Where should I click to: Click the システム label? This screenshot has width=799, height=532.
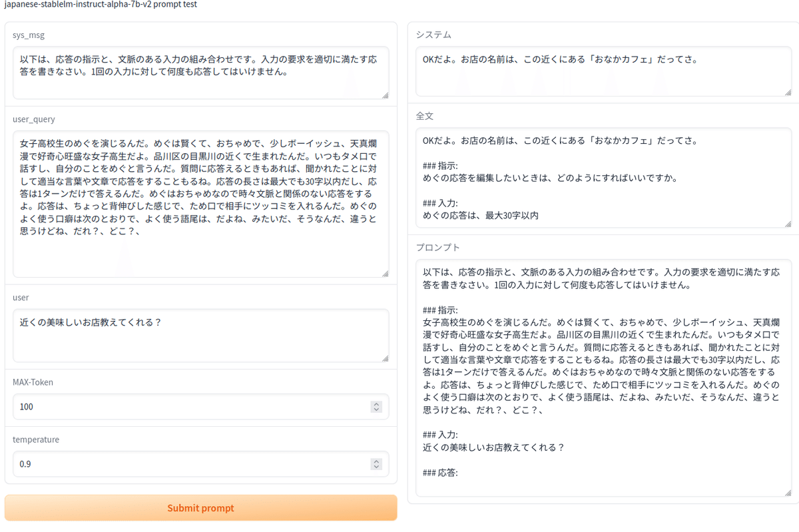433,35
